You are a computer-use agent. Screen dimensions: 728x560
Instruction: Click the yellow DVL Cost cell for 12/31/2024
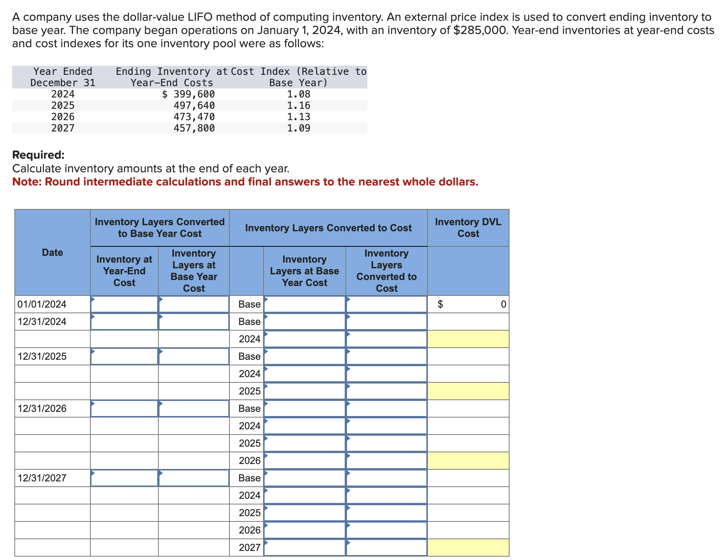tap(468, 339)
